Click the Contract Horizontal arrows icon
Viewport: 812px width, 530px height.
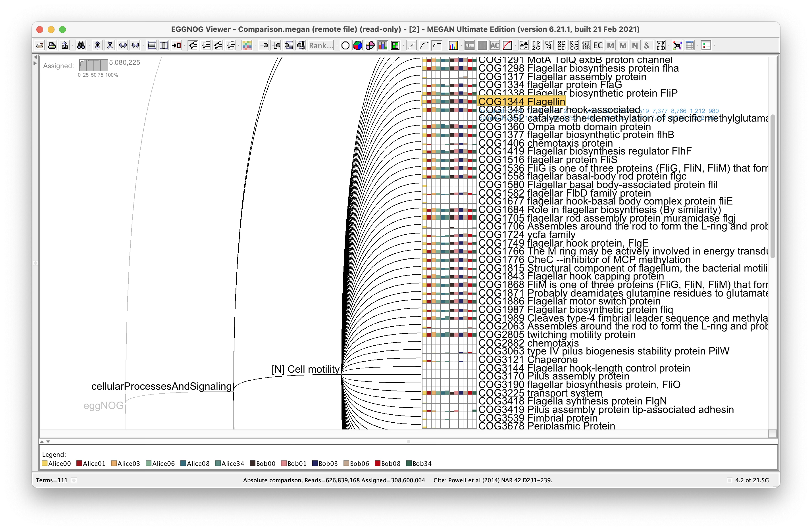[x=135, y=45]
